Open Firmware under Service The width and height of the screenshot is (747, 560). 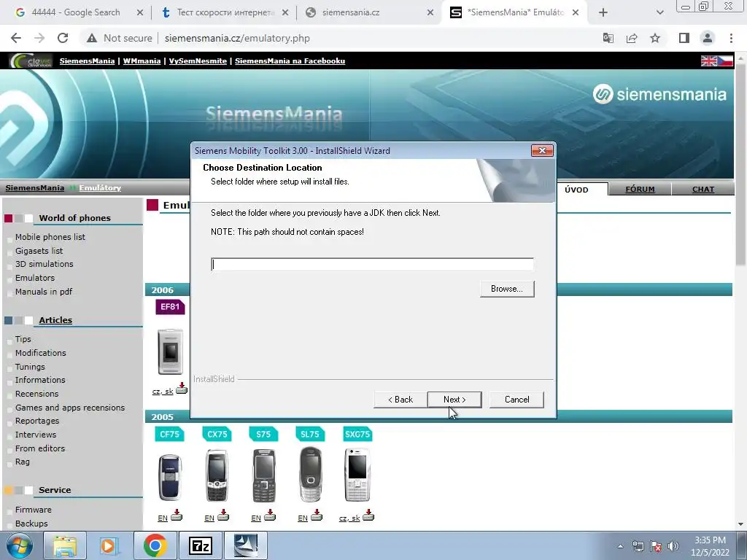pyautogui.click(x=34, y=510)
